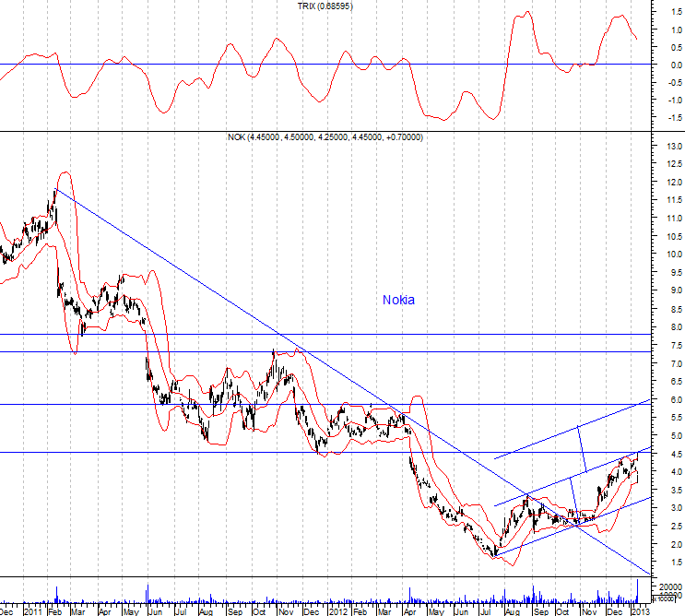This screenshot has width=685, height=616.
Task: Click the 11.5 price scale label
Action: (675, 200)
